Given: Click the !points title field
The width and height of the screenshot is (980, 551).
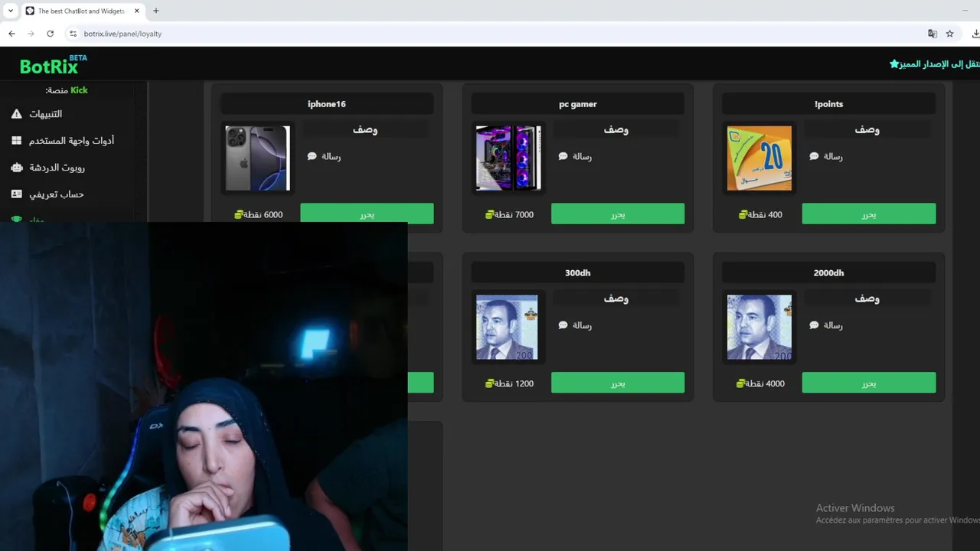Looking at the screenshot, I should pyautogui.click(x=828, y=104).
